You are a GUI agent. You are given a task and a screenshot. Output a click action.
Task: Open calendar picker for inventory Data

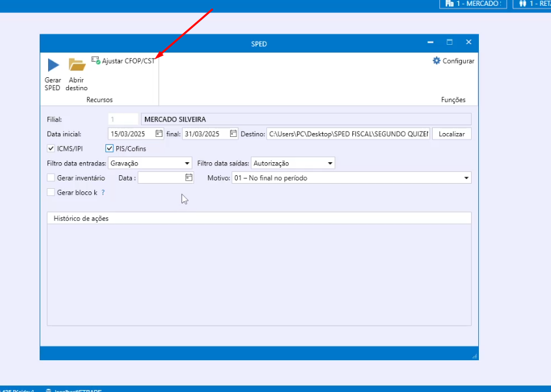pyautogui.click(x=188, y=177)
